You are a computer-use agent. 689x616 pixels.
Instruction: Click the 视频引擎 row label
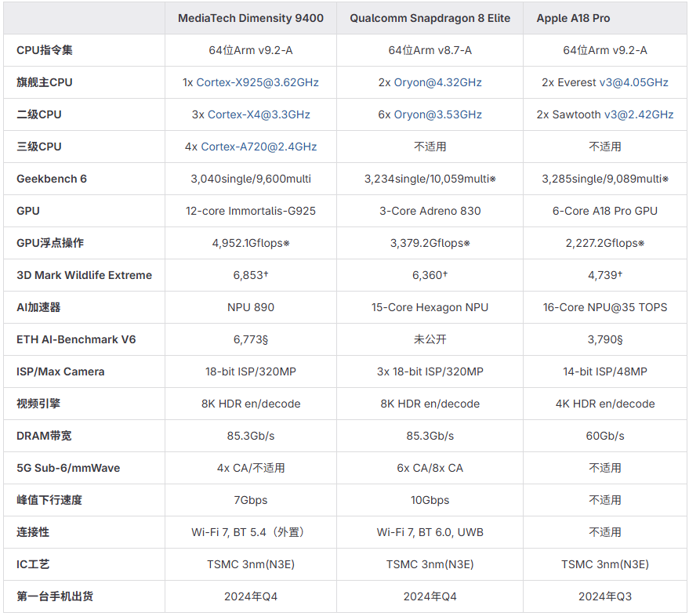[38, 404]
